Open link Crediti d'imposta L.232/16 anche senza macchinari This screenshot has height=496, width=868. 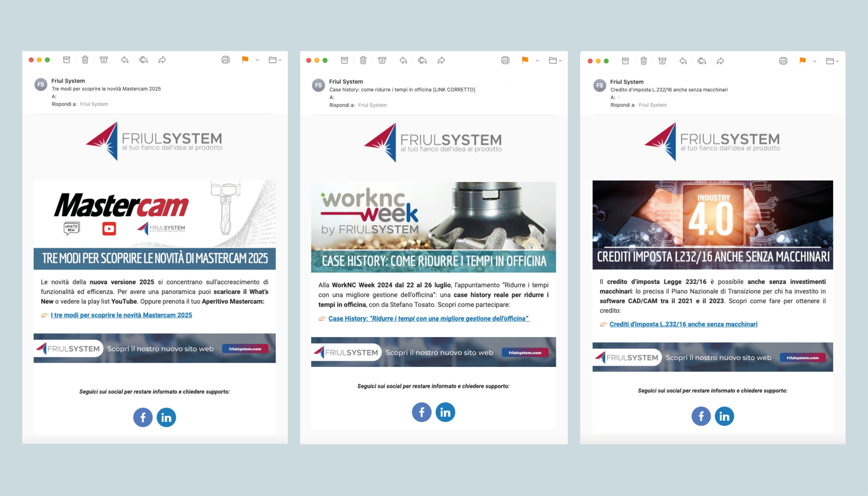pyautogui.click(x=683, y=324)
